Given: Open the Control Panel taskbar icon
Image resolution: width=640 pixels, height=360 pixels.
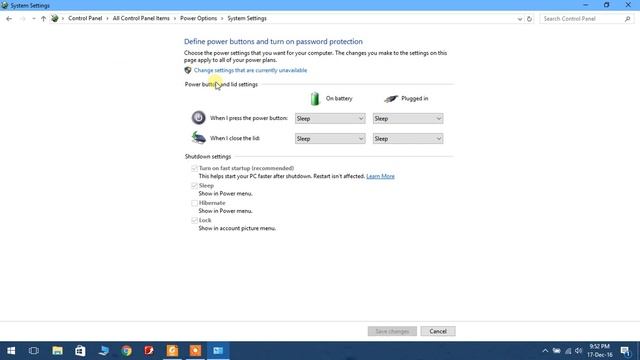Looking at the screenshot, I should [218, 351].
